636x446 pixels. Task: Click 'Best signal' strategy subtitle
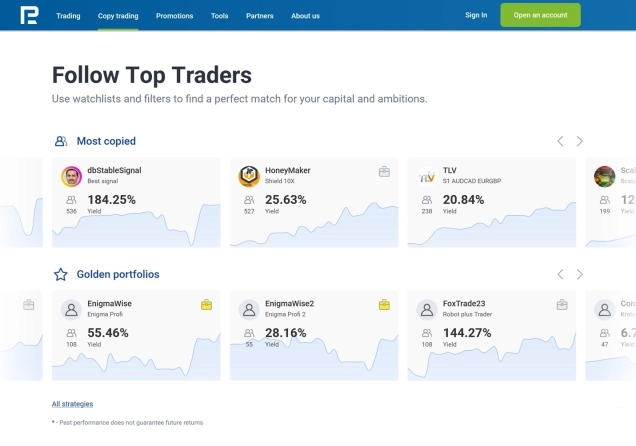pos(103,181)
